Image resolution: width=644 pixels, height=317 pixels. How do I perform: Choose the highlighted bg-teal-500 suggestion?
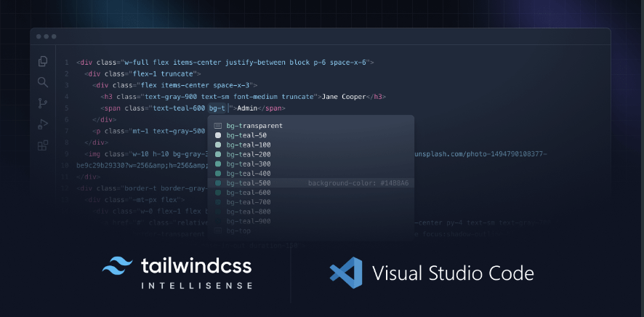point(311,183)
